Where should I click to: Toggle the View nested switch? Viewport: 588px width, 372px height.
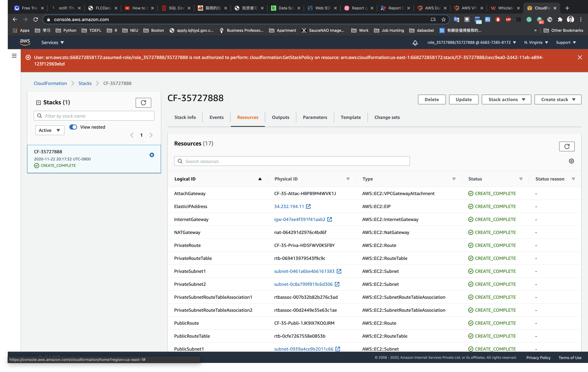pyautogui.click(x=73, y=127)
